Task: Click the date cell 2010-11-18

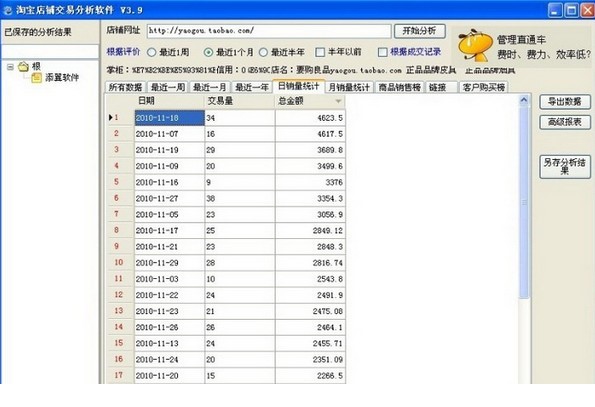Action: (x=170, y=118)
